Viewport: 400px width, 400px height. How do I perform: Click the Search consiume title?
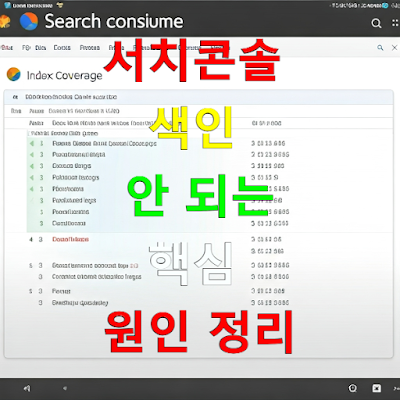point(114,21)
